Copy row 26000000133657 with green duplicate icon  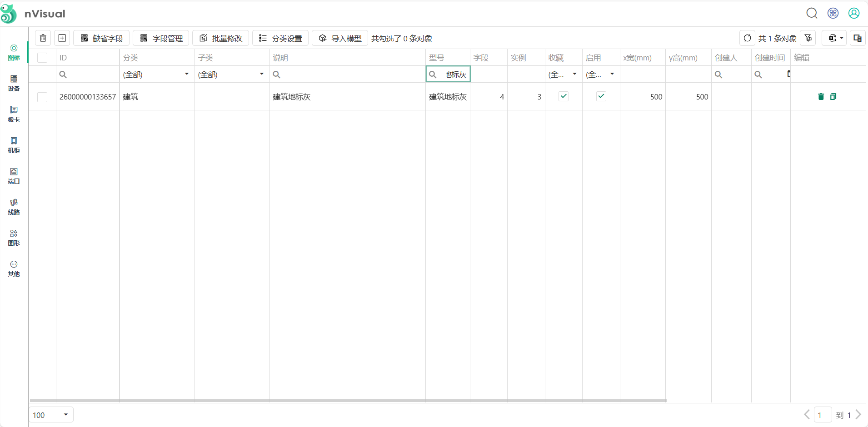point(833,96)
